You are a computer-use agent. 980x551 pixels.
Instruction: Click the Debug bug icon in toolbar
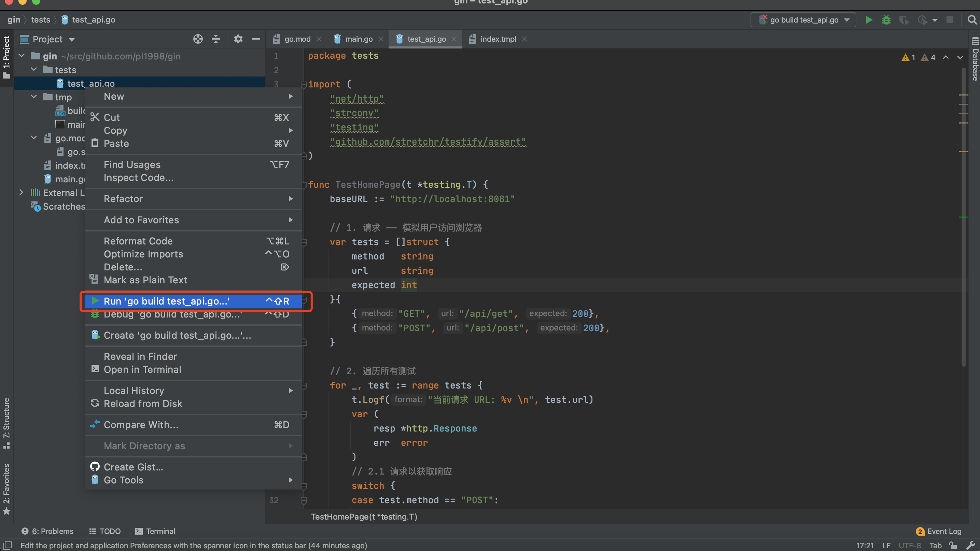pyautogui.click(x=886, y=20)
